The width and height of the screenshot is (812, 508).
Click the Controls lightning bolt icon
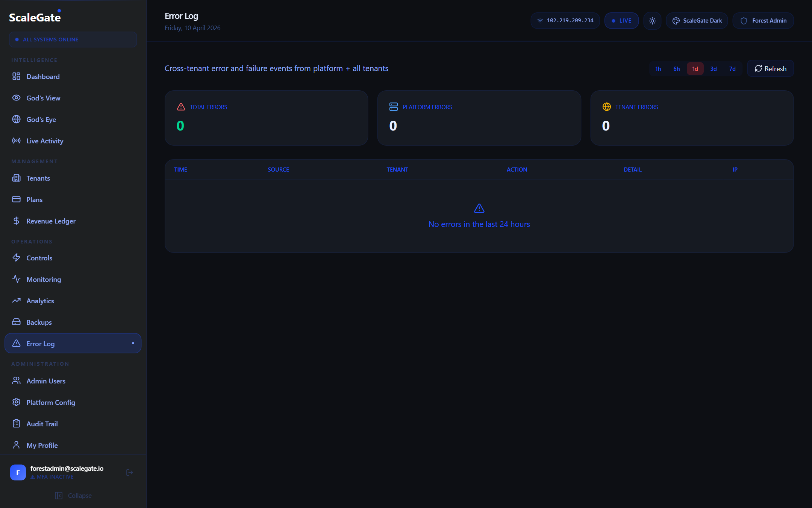pos(16,258)
